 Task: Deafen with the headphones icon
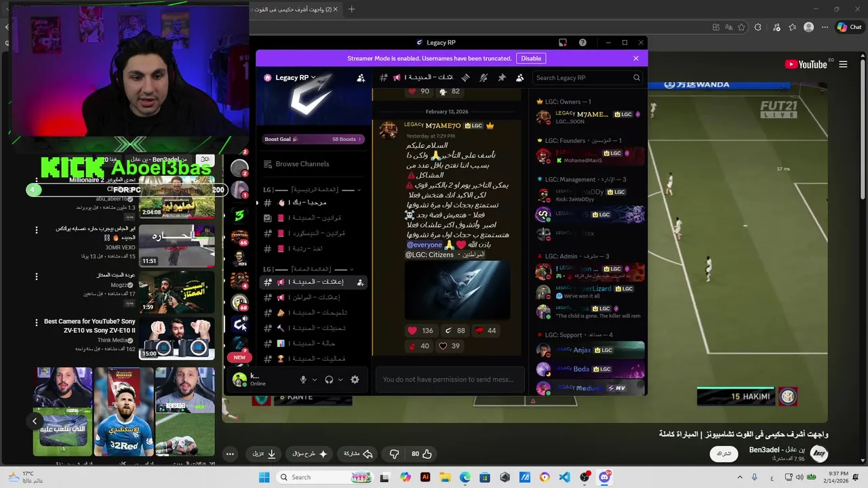coord(329,380)
